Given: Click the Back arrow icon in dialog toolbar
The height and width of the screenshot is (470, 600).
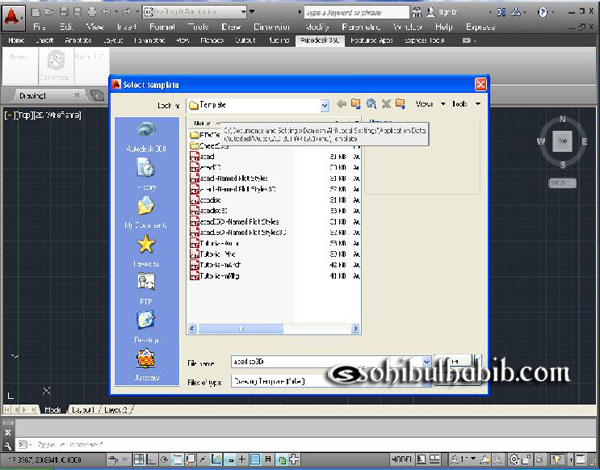Looking at the screenshot, I should pyautogui.click(x=341, y=104).
